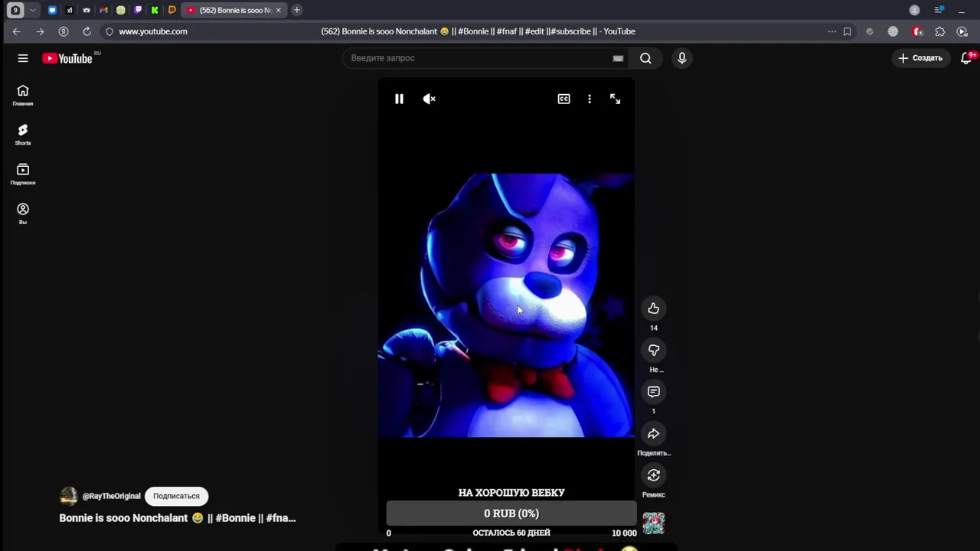Open Подписки in the left sidebar
980x551 pixels.
click(x=23, y=174)
